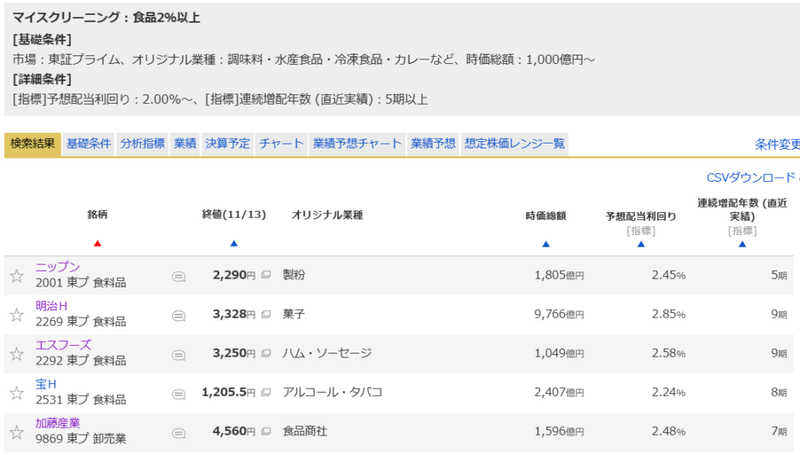Screen dimensions: 800x455
Task: Click the 食品商社 industry cell
Action: tap(305, 432)
